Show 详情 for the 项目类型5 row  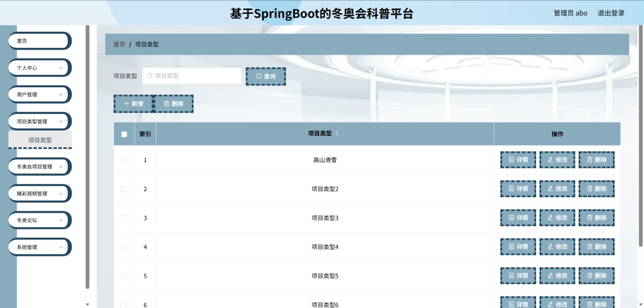coord(518,276)
